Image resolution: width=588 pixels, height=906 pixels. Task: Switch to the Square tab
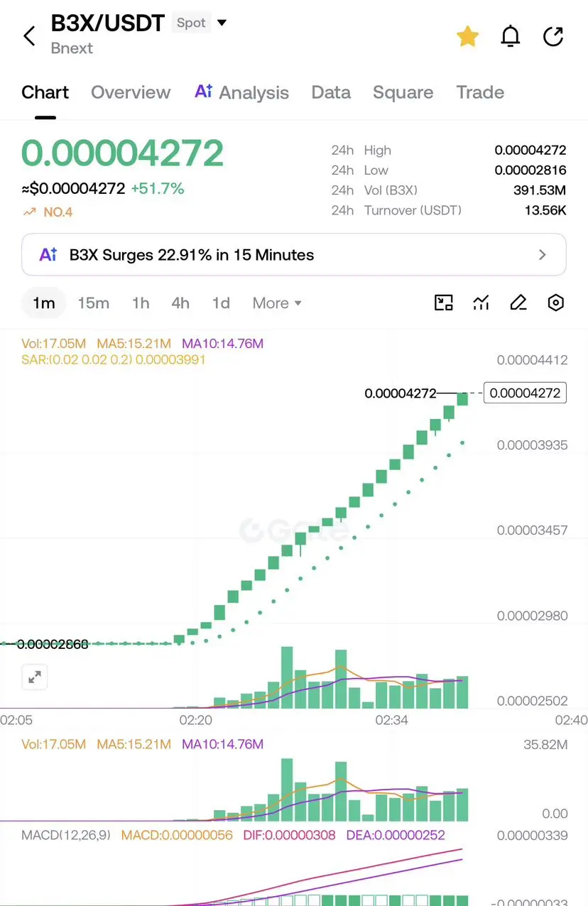[403, 92]
